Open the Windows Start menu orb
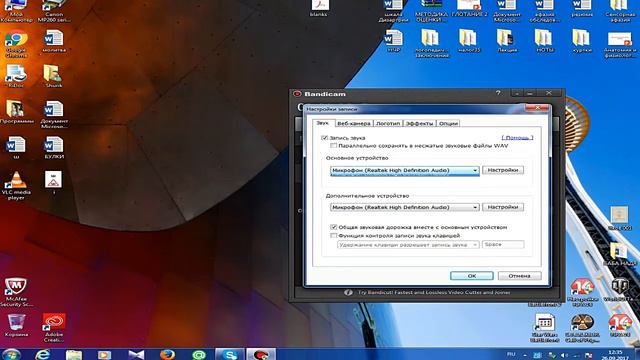The width and height of the screenshot is (640, 360). pos(11,354)
